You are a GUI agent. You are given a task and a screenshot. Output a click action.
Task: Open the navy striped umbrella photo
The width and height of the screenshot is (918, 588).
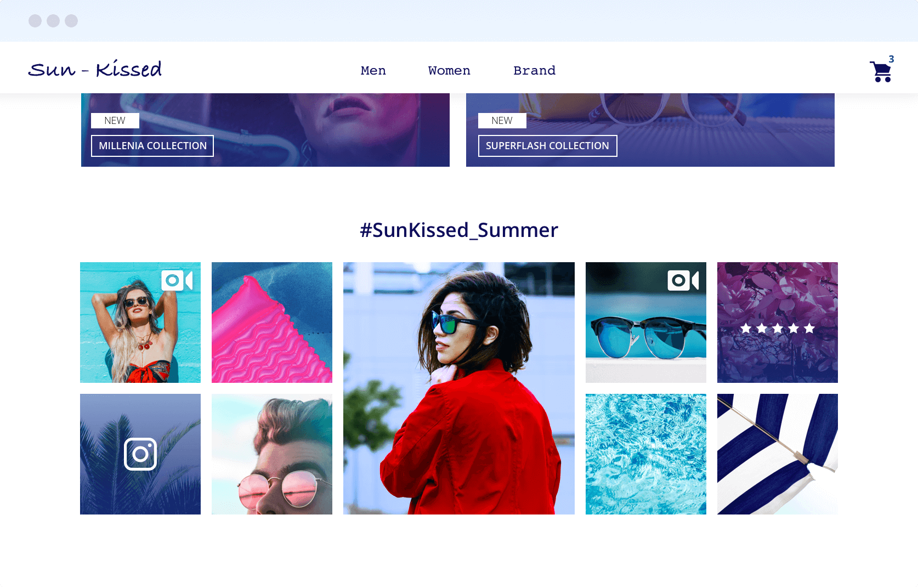point(778,454)
